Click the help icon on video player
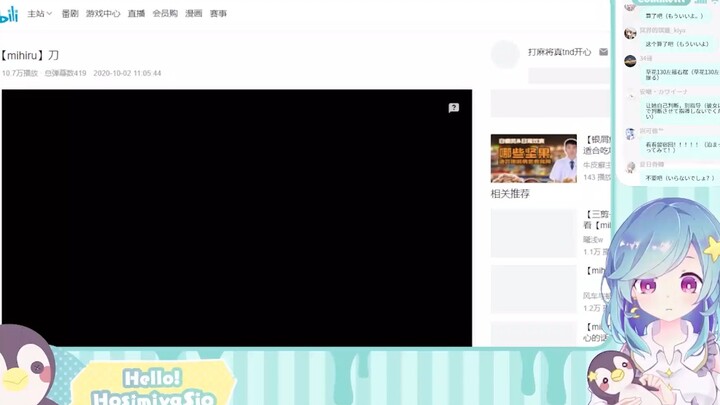The height and width of the screenshot is (405, 720). 453,107
